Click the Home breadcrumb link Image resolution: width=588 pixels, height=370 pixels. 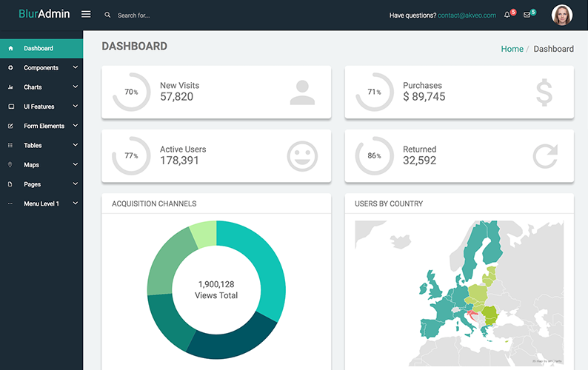coord(512,49)
